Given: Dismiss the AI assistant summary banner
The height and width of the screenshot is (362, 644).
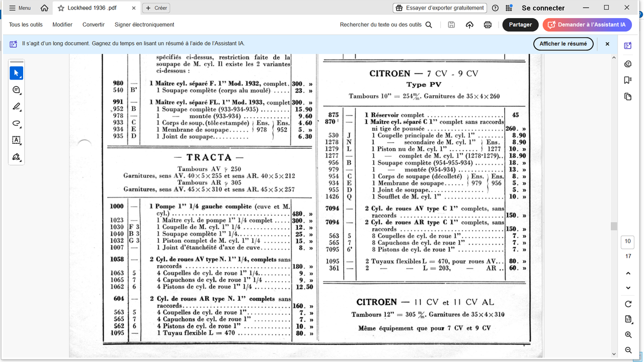Looking at the screenshot, I should pyautogui.click(x=607, y=44).
